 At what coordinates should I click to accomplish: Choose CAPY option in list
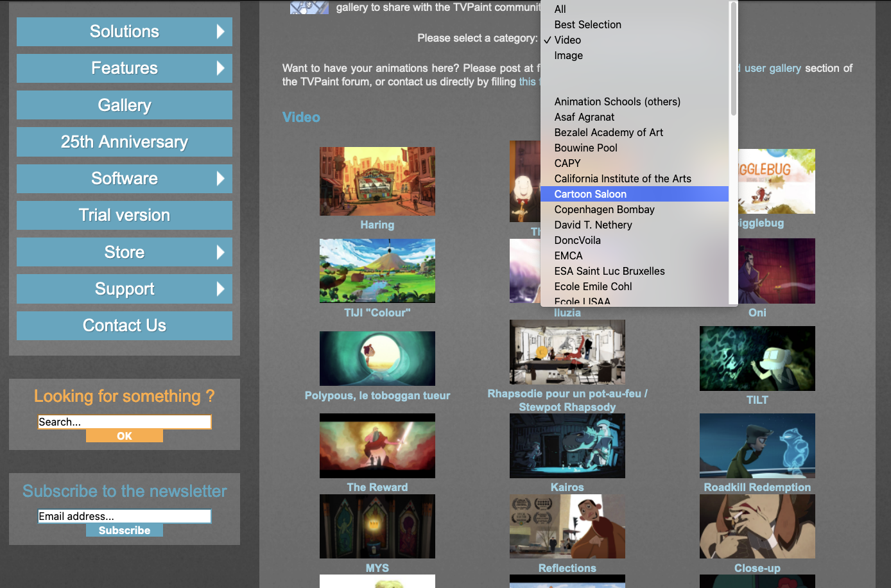[634, 163]
